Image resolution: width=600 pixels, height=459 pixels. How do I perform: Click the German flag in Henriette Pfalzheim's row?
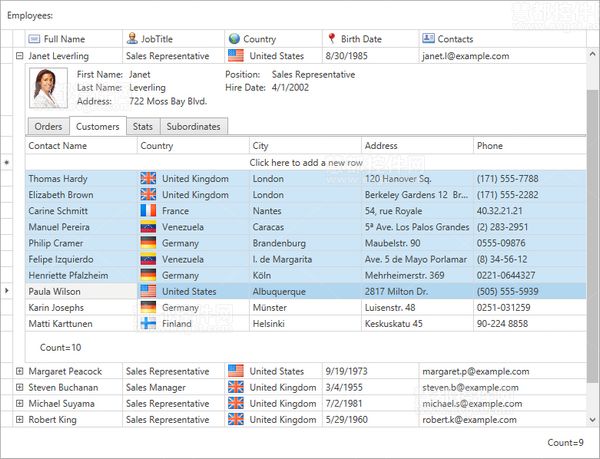coord(148,275)
